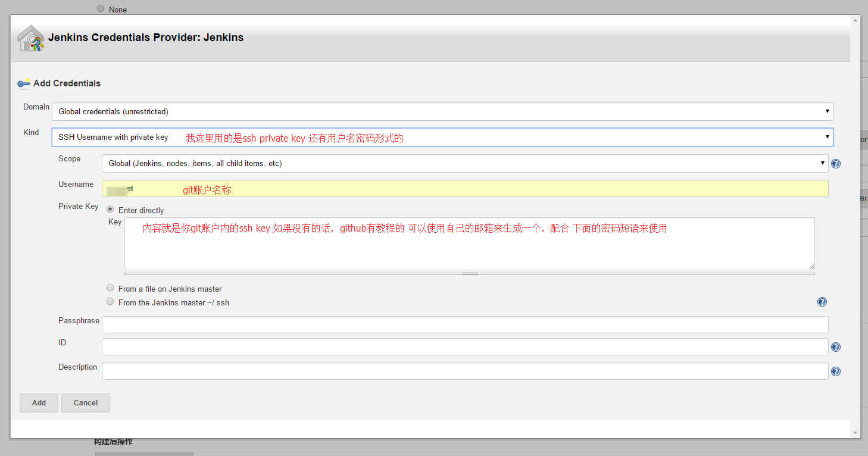Click the Private Key label
The image size is (868, 456).
tap(78, 206)
